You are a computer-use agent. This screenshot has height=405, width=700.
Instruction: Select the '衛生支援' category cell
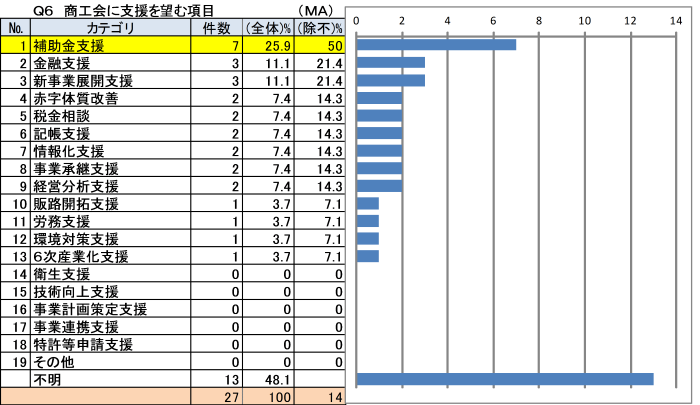111,274
